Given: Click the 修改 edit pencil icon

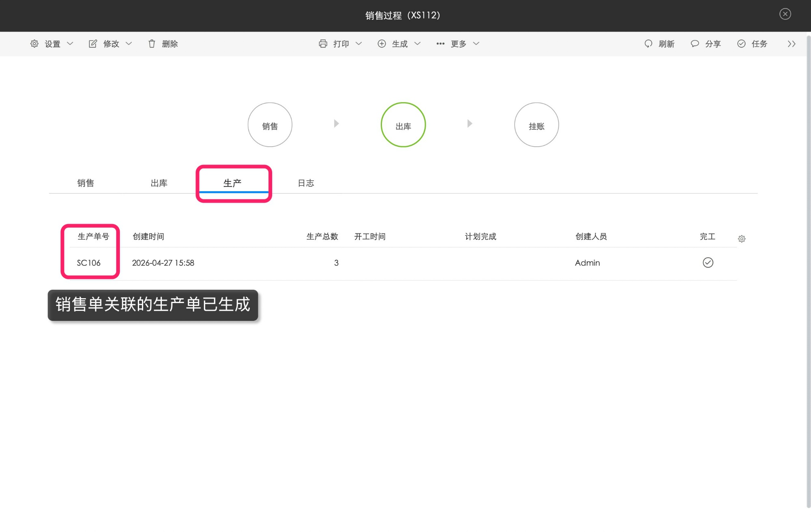Looking at the screenshot, I should pos(93,44).
